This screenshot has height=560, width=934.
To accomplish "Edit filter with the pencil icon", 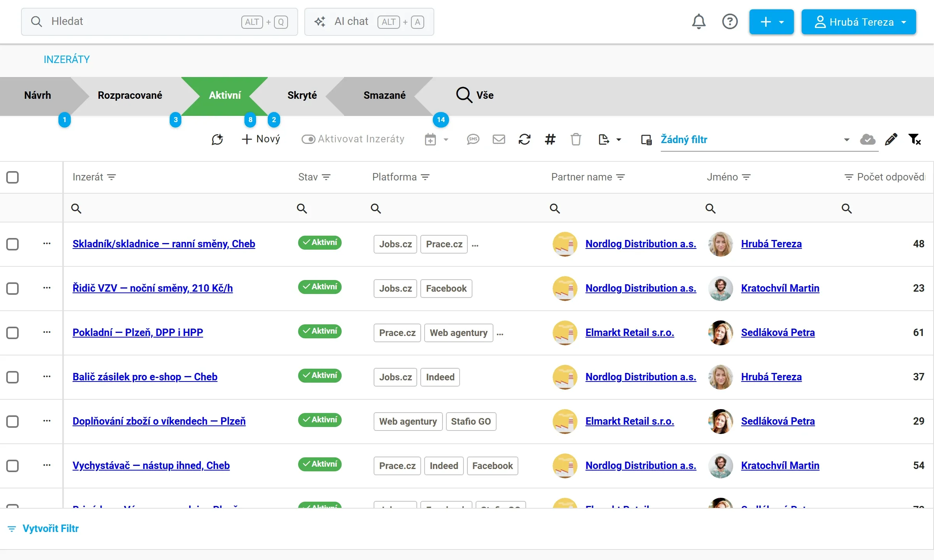I will coord(891,139).
